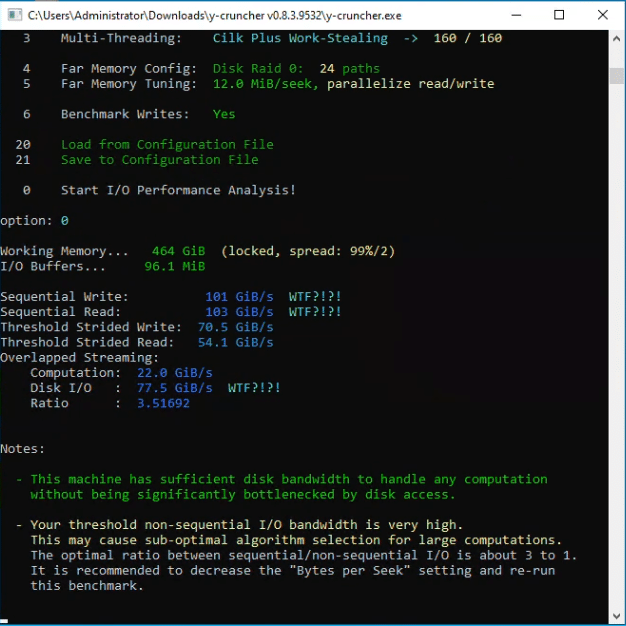Minimize the y-cruncher console window
Image resolution: width=626 pixels, height=626 pixels.
pyautogui.click(x=516, y=15)
